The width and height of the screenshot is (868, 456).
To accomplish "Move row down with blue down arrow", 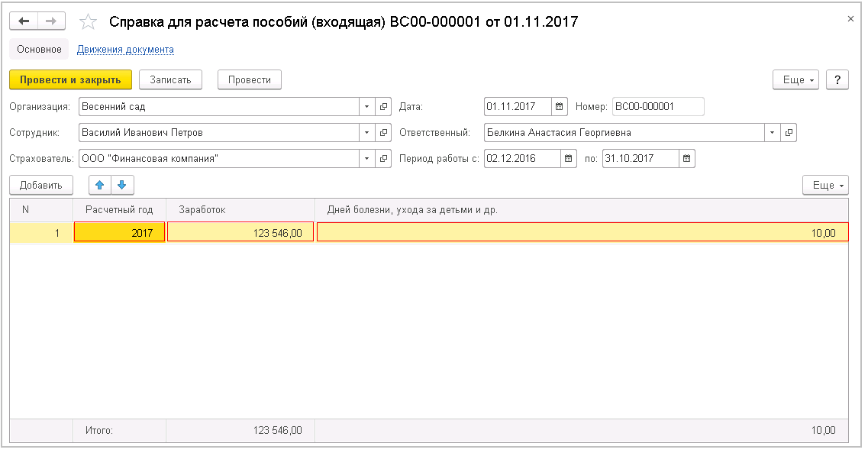I will tap(121, 185).
